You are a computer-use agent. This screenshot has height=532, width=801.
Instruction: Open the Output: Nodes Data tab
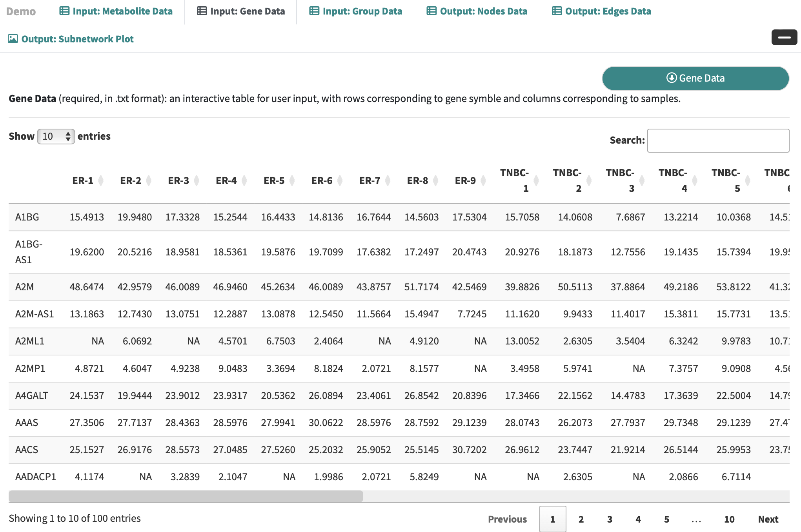click(477, 11)
